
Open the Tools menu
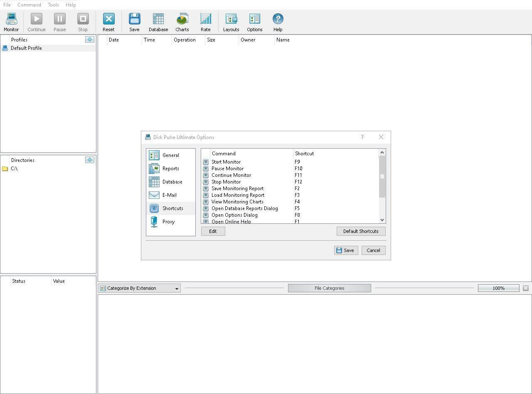coord(53,5)
